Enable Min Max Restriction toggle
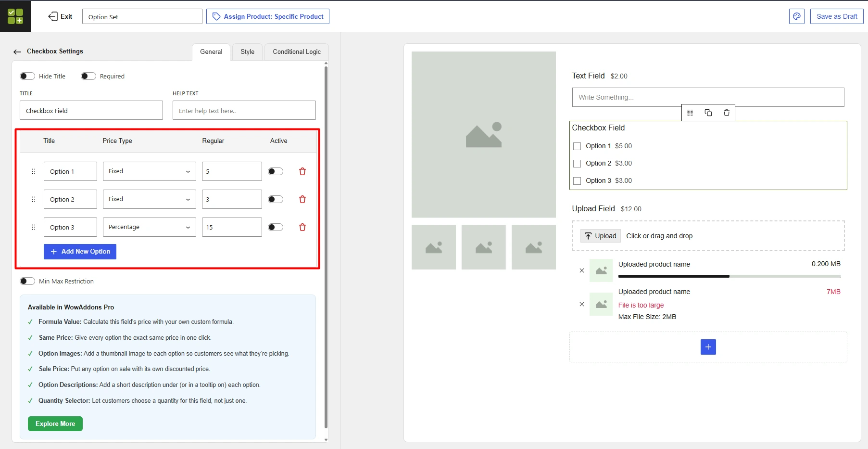868x449 pixels. tap(27, 281)
